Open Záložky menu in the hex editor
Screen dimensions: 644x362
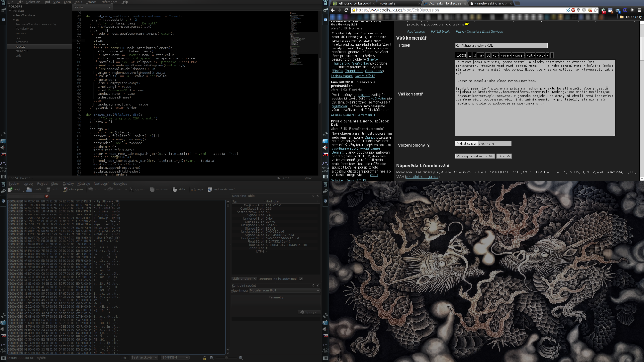tap(68, 183)
